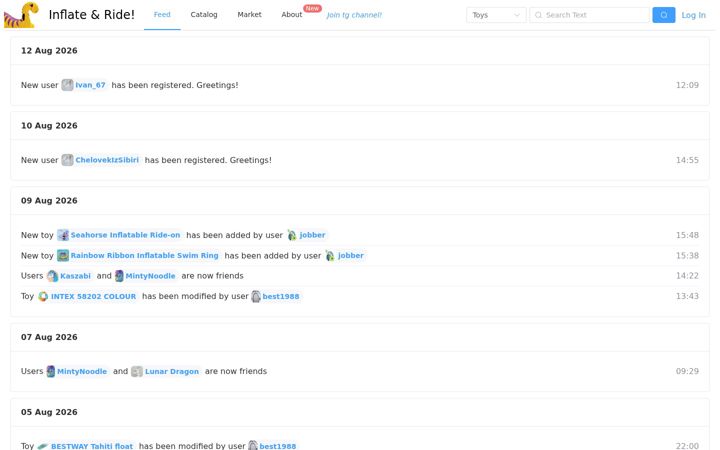Click BESTWAY Tahiti float toy icon
Viewport: 720px width, 450px height.
tap(43, 446)
